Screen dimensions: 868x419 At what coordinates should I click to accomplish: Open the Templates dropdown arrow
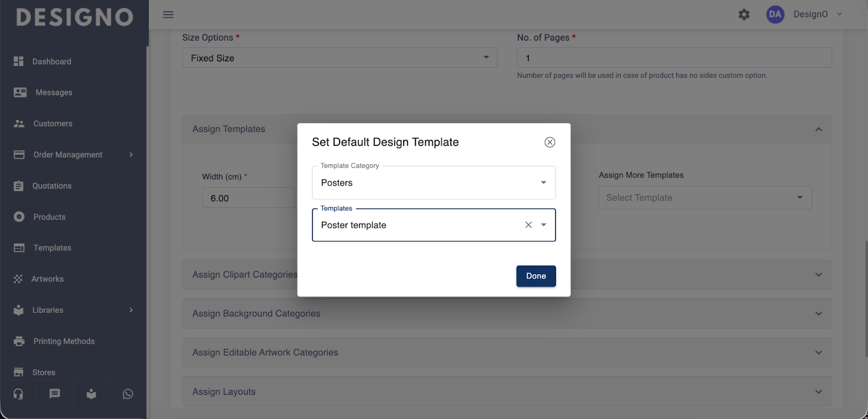pos(544,225)
